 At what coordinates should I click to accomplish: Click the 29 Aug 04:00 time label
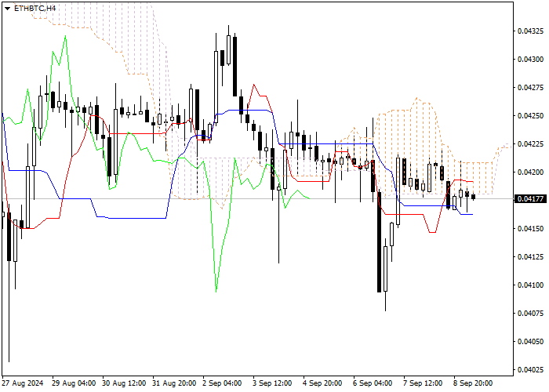coord(74,383)
